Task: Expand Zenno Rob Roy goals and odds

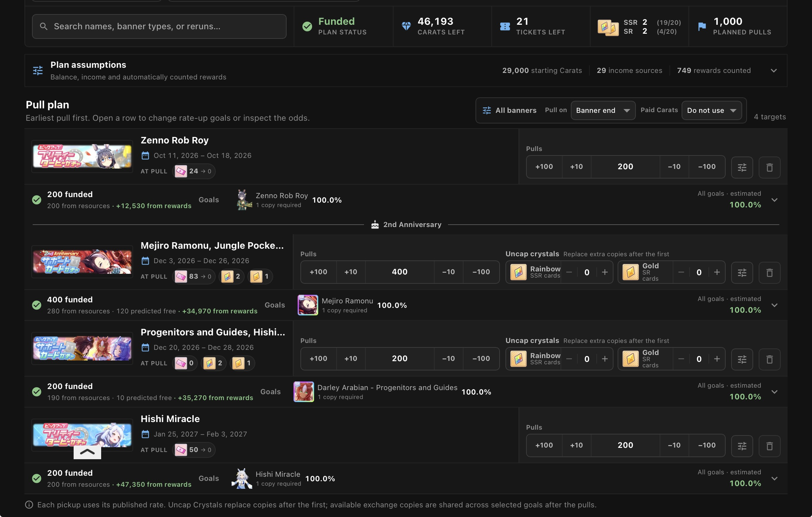Action: [774, 200]
